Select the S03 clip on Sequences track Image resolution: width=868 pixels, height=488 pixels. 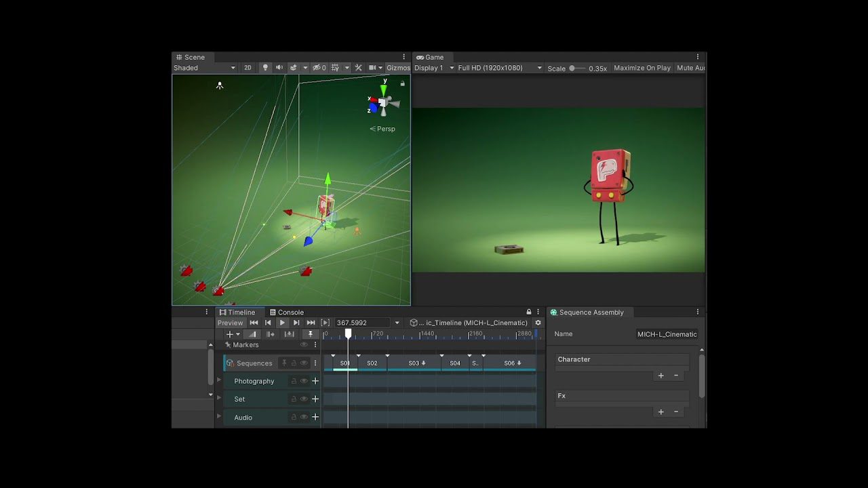click(x=414, y=363)
